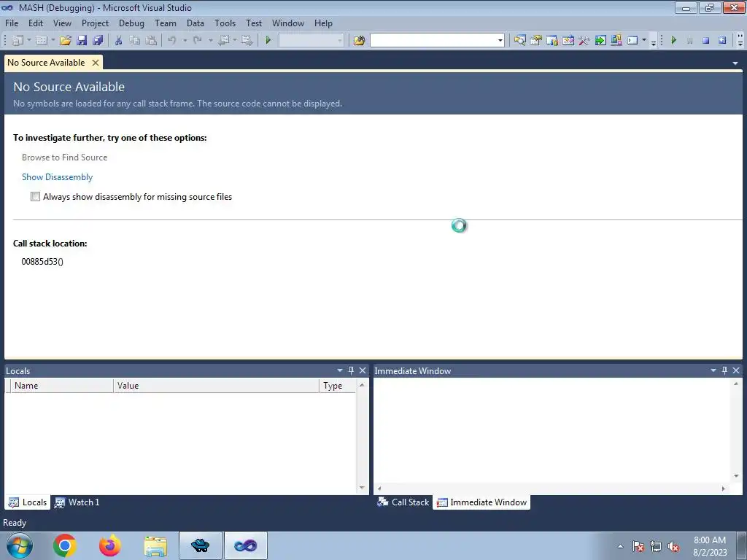The width and height of the screenshot is (747, 560).
Task: Click the Cut scissors icon
Action: pos(119,41)
